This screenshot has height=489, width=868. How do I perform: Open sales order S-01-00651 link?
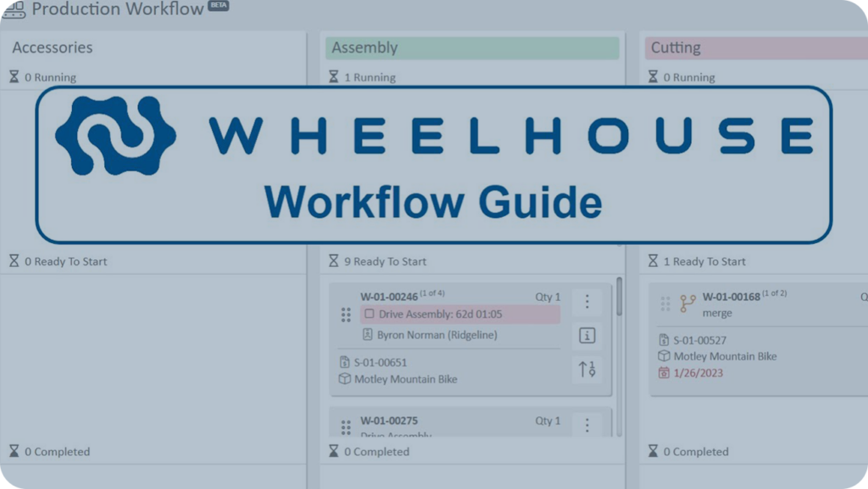(x=381, y=363)
